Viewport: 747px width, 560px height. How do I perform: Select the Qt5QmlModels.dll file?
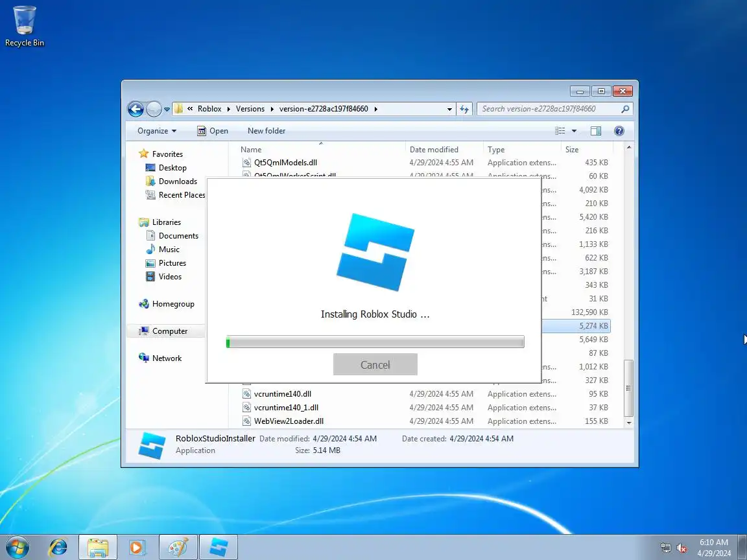tap(285, 163)
